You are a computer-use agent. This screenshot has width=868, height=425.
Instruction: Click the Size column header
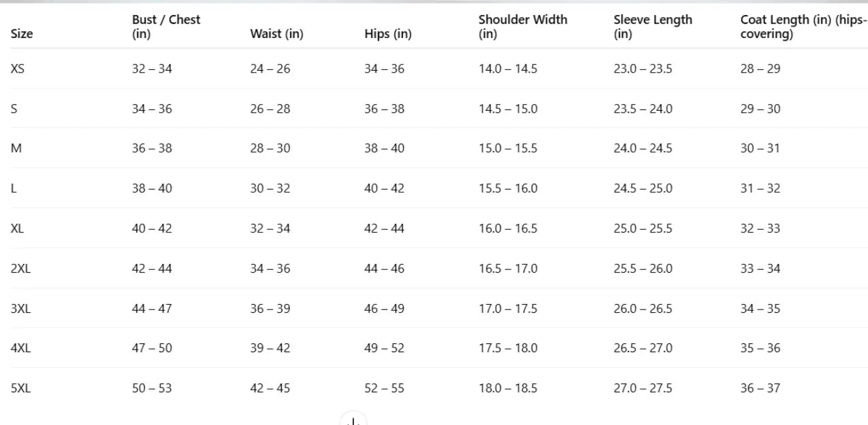pos(22,34)
